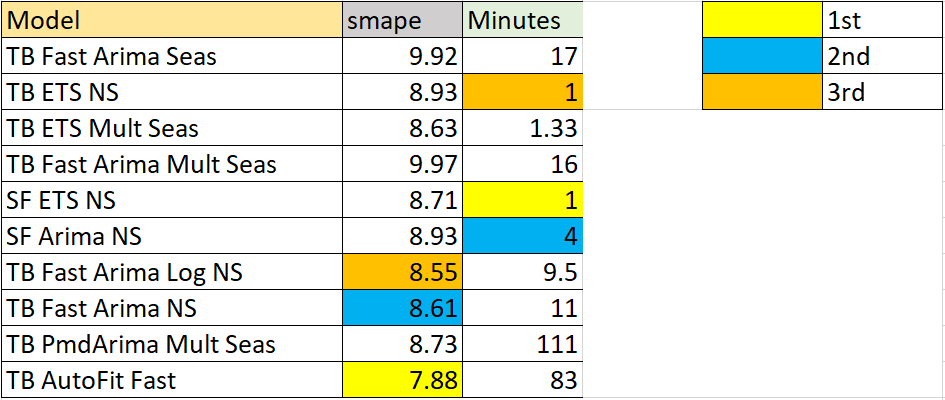Select the blue 8.61 smape cell
Screen dimensions: 945x400
(x=402, y=308)
